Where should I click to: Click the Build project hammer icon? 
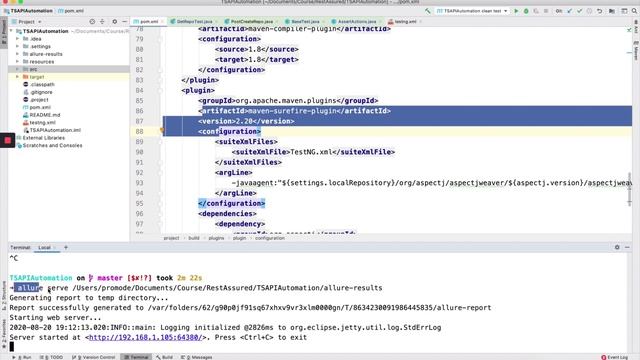(x=427, y=11)
